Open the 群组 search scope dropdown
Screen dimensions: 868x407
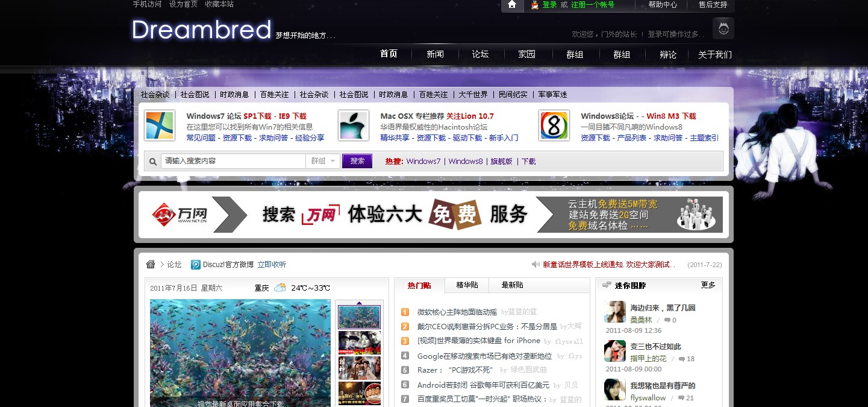click(323, 161)
